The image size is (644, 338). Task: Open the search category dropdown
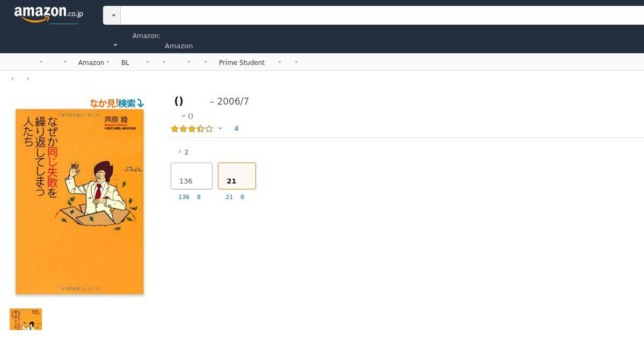(x=112, y=16)
